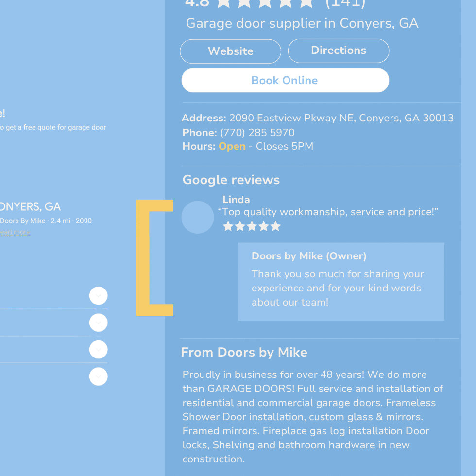Expand the bottom chevron circle
Screen dimensions: 476x476
[98, 376]
